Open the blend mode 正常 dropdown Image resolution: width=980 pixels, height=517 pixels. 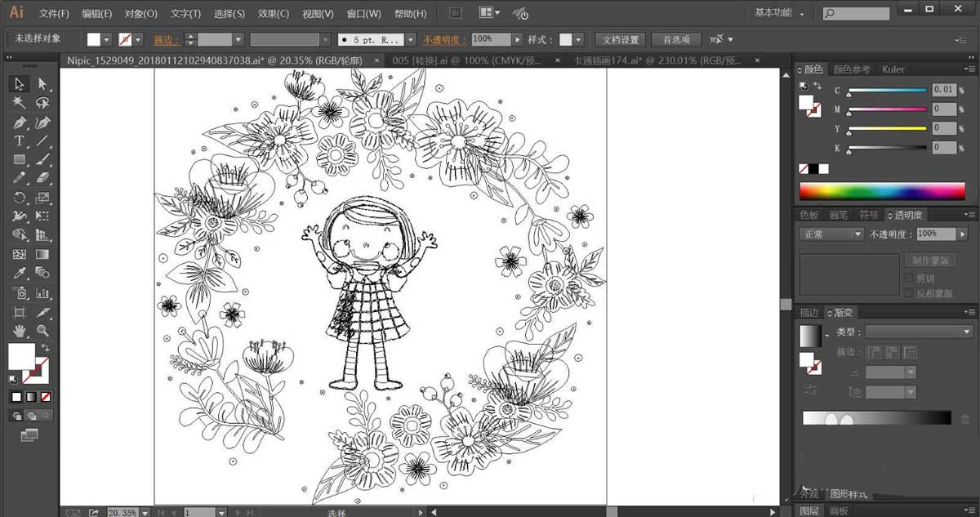tap(831, 234)
